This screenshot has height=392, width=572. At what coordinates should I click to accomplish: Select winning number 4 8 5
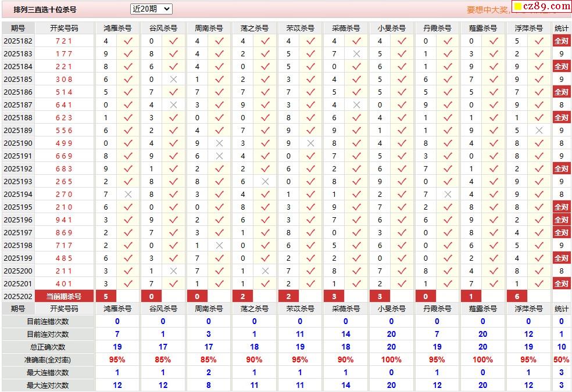click(x=64, y=258)
